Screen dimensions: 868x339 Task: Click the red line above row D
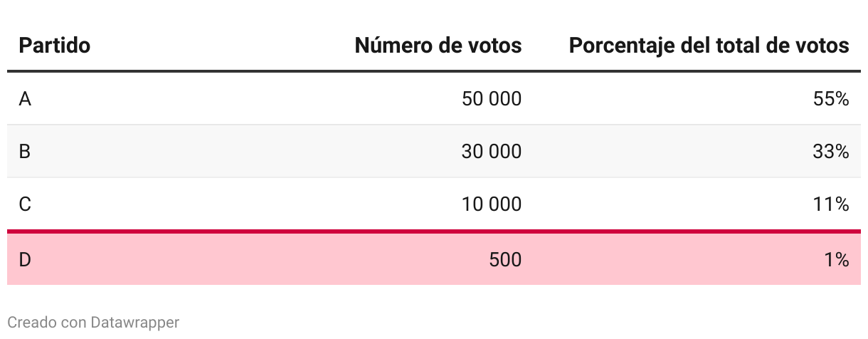[x=434, y=231]
